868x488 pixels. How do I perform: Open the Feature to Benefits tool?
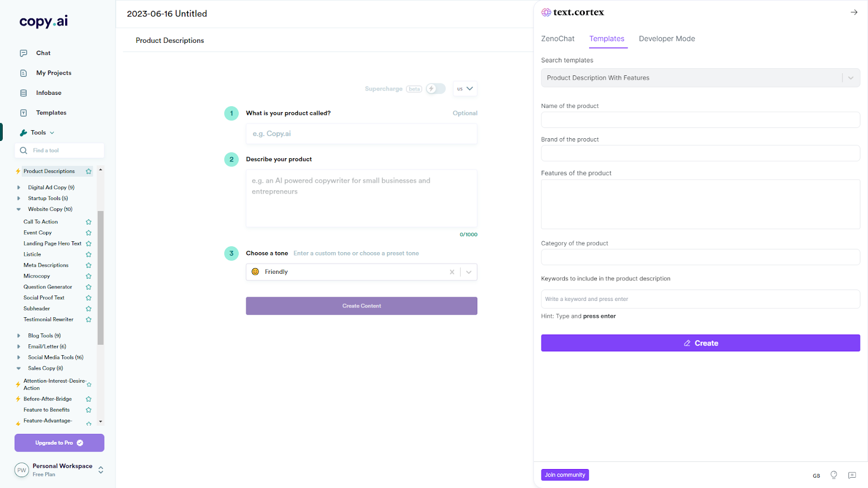pyautogui.click(x=47, y=410)
